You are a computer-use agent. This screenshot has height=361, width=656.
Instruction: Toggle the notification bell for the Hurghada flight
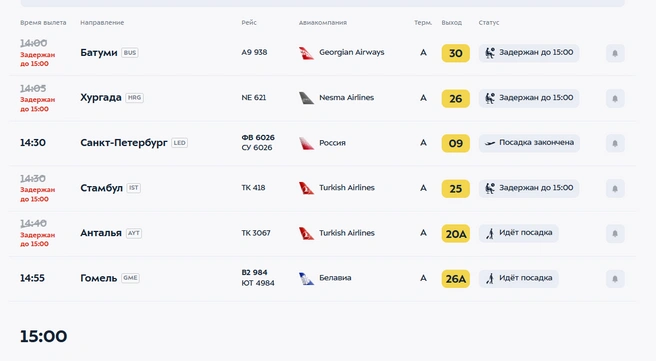click(615, 98)
